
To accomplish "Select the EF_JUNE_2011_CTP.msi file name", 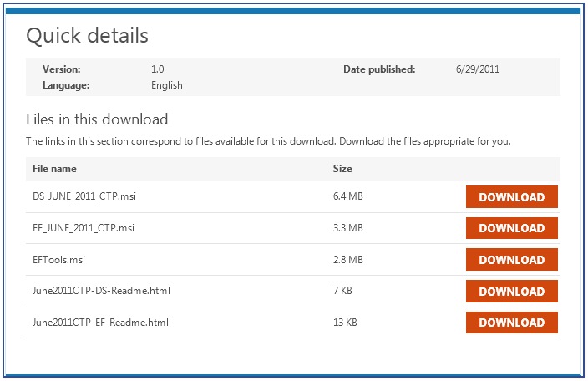I will [84, 228].
